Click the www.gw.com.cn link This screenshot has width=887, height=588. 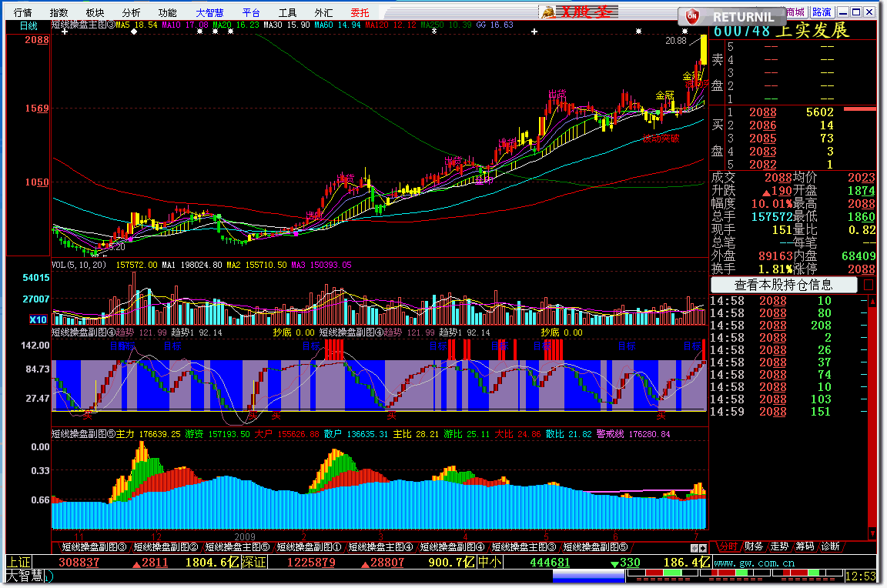pos(754,563)
